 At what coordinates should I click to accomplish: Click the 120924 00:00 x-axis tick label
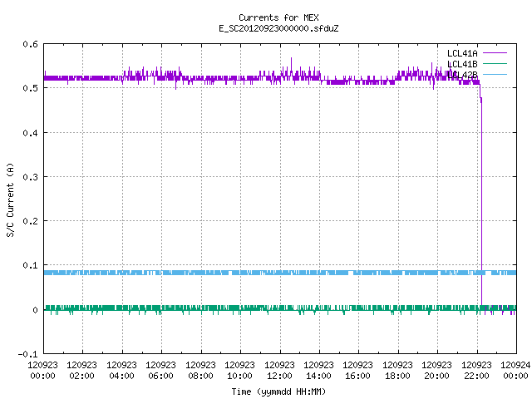(x=515, y=370)
